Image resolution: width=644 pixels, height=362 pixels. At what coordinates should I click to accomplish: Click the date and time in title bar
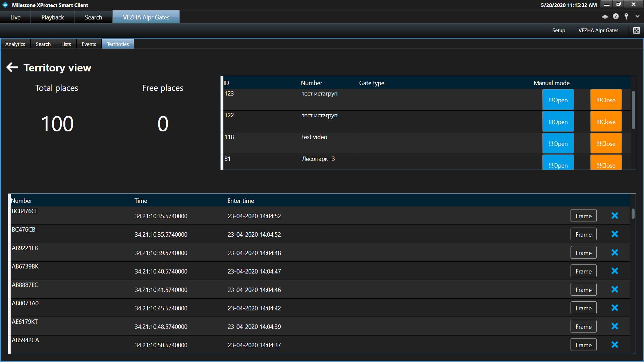click(569, 5)
